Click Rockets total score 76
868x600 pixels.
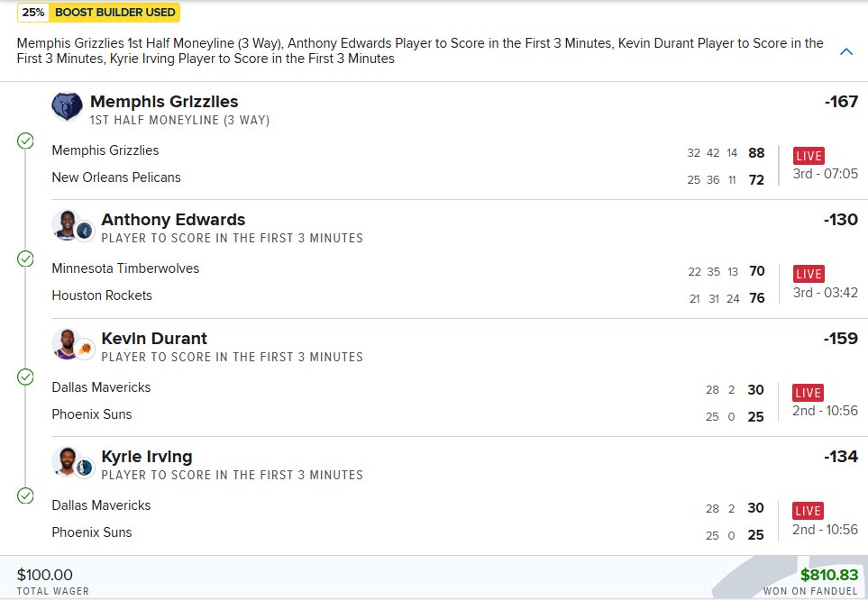pyautogui.click(x=757, y=298)
